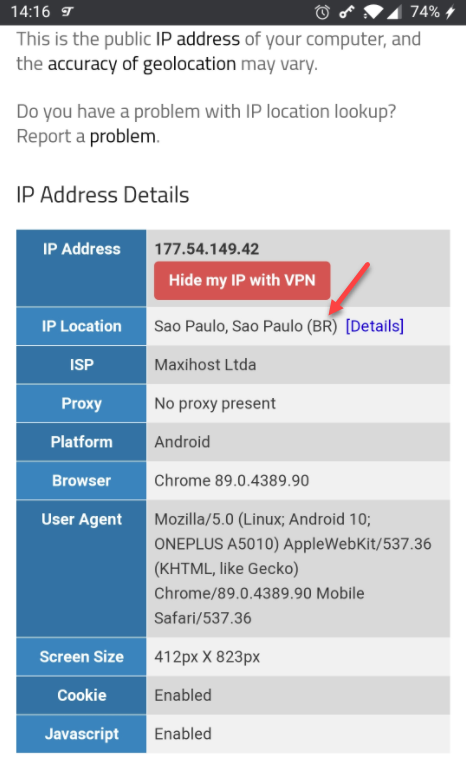466x765 pixels.
Task: Follow the 'IP address' link in intro text
Action: point(198,39)
